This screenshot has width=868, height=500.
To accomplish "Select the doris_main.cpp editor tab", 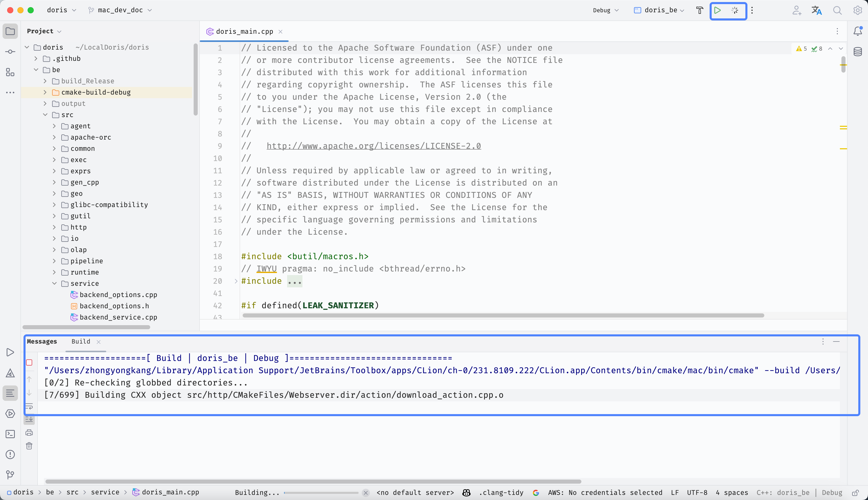I will point(244,32).
